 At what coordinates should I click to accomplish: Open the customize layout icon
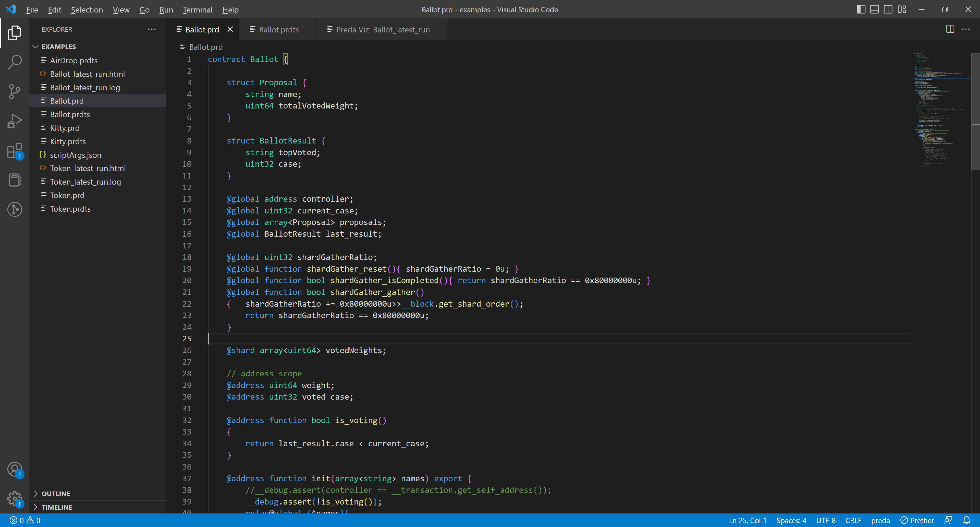click(902, 9)
